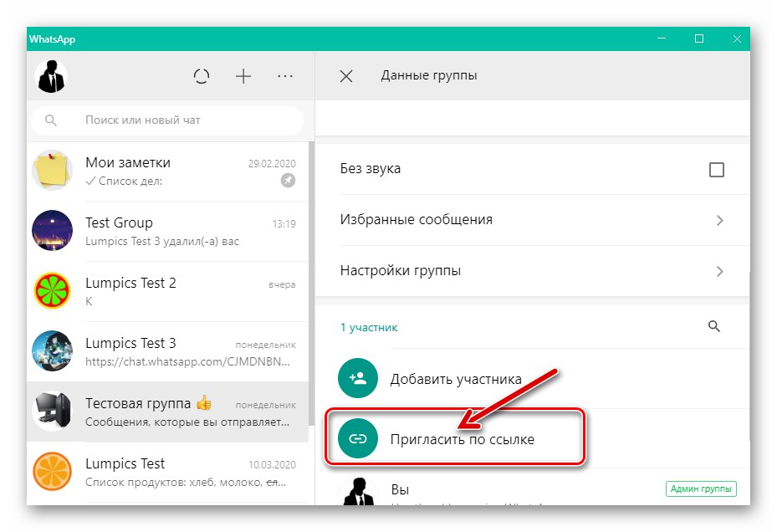Click the magnifier inside the chat search bar

point(51,120)
